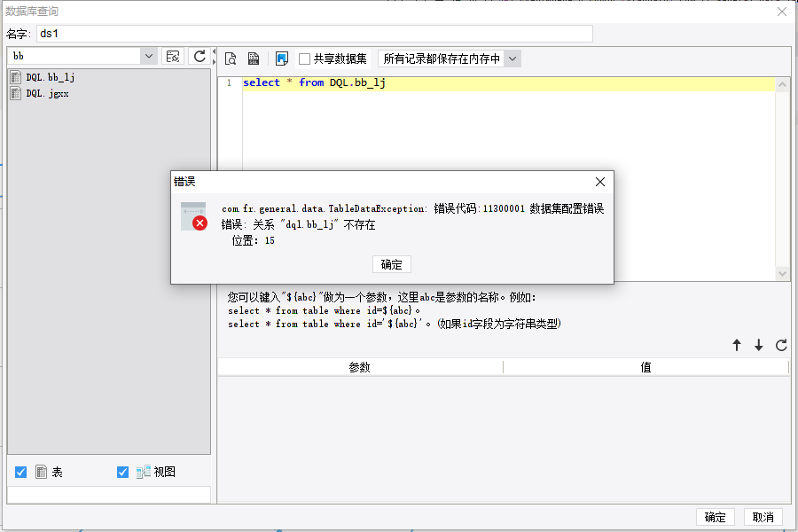Open the bb data connection dropdown
Image resolution: width=798 pixels, height=532 pixels.
click(148, 56)
